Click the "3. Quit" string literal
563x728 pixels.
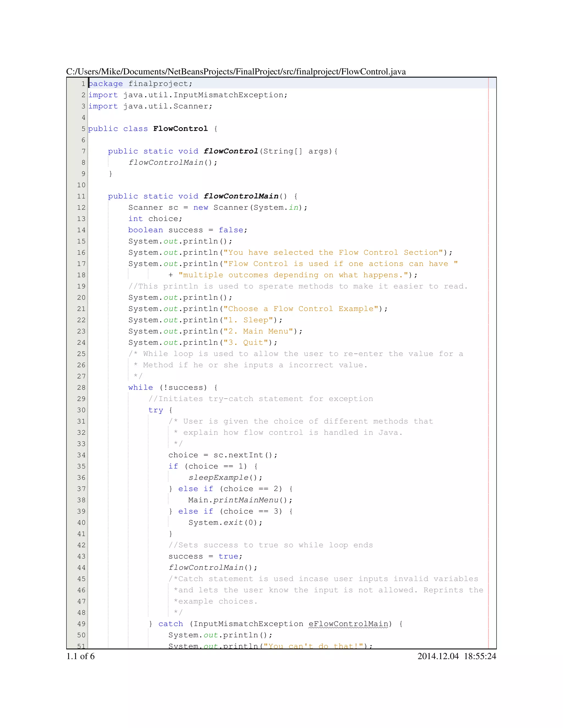click(x=246, y=343)
